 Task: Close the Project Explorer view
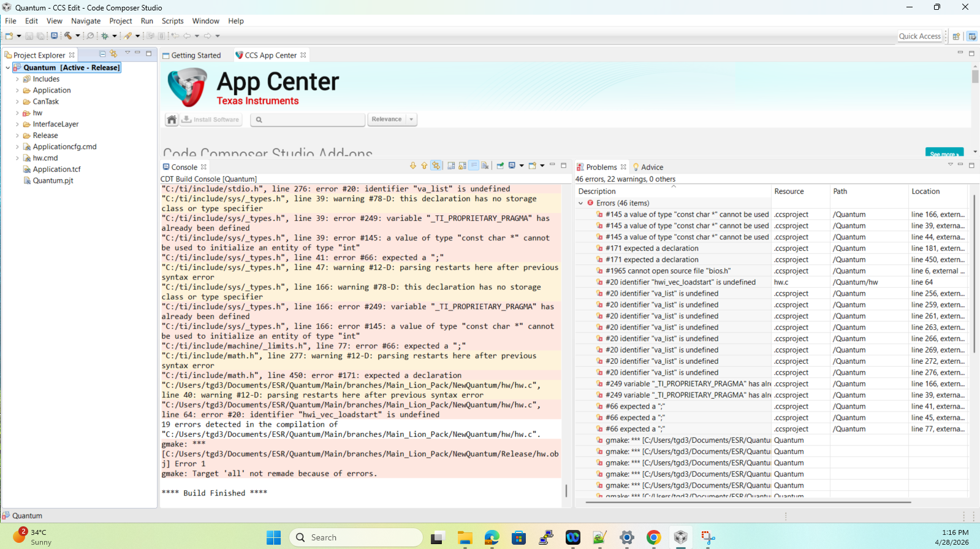[72, 55]
